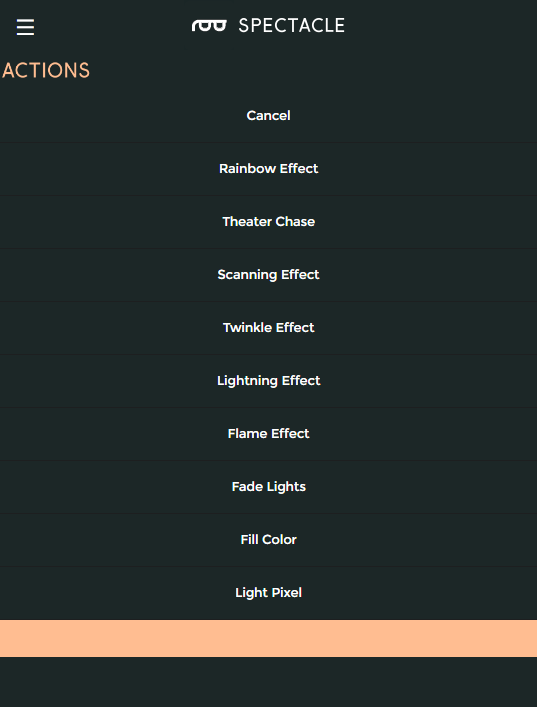This screenshot has height=707, width=537.
Task: Select the Theater Chase action
Action: point(268,222)
